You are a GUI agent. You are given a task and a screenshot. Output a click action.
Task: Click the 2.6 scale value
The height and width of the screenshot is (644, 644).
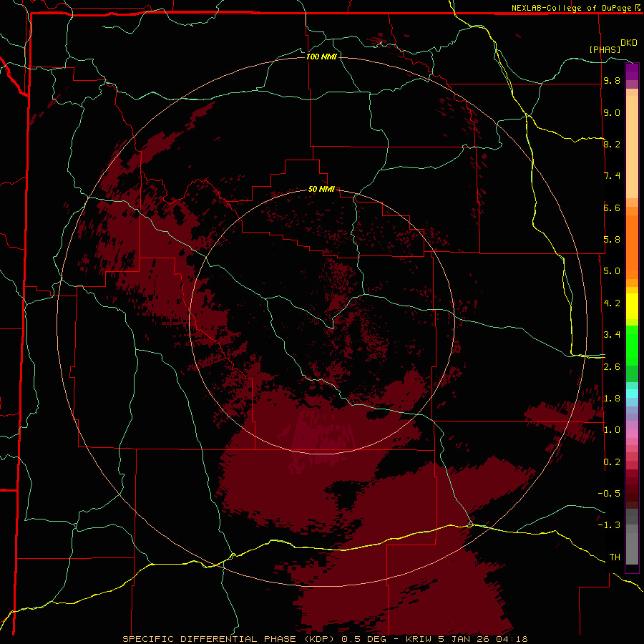coord(612,367)
